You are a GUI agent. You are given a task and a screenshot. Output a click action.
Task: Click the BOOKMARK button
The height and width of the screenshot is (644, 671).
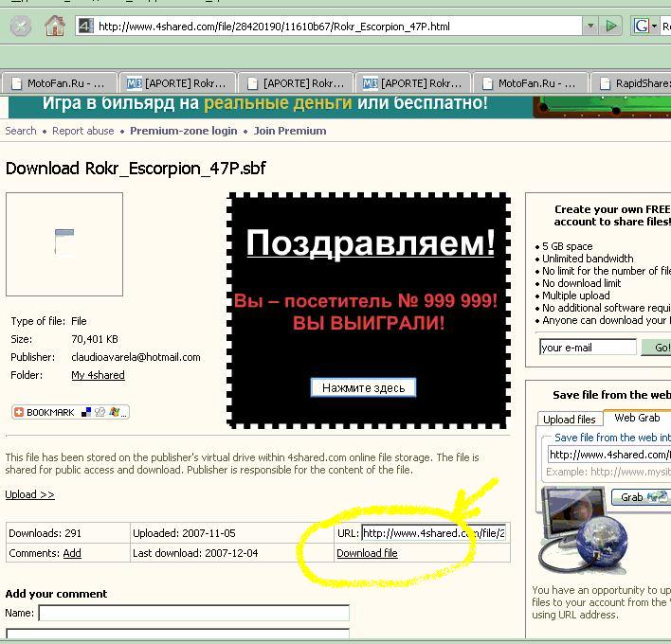click(x=71, y=412)
